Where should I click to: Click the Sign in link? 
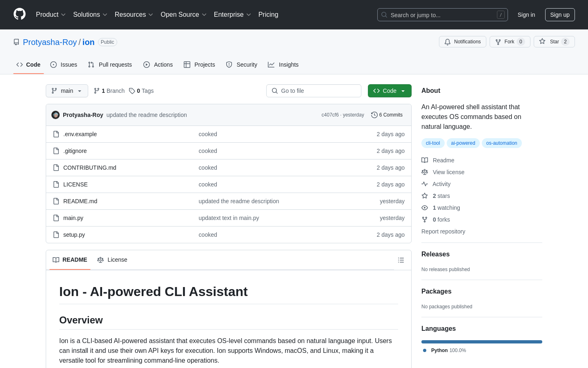click(526, 15)
